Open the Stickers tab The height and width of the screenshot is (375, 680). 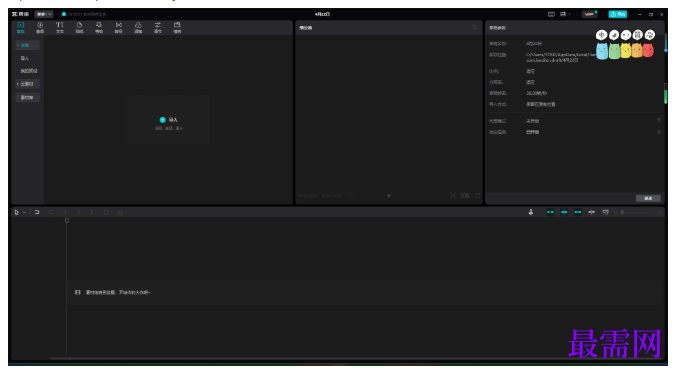(79, 27)
